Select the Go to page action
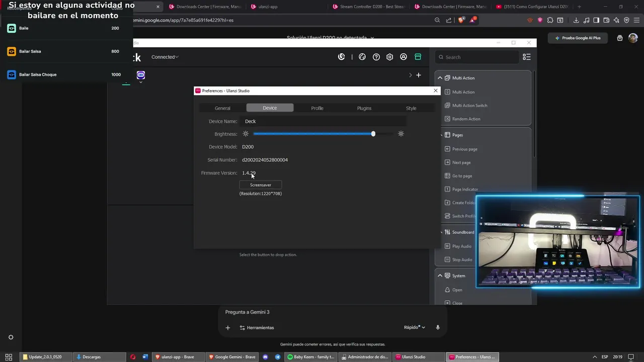 pyautogui.click(x=458, y=176)
